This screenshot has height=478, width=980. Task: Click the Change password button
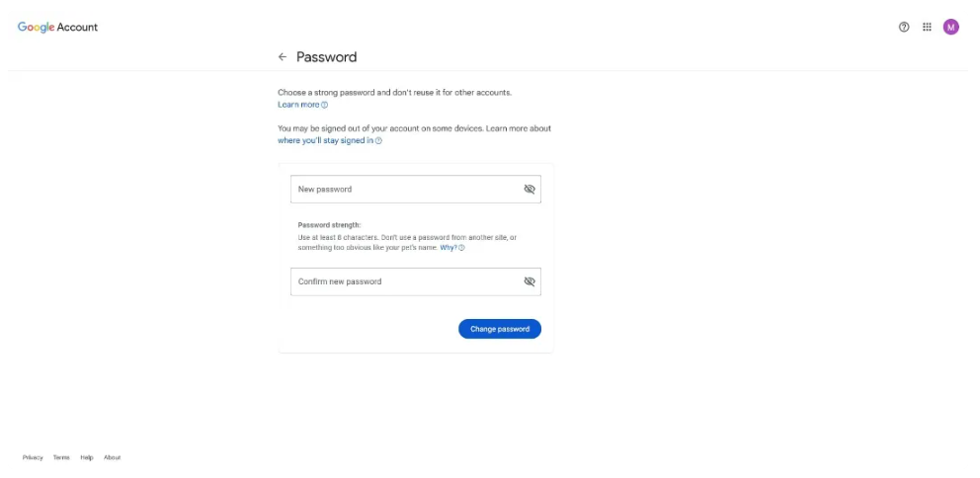coord(500,329)
